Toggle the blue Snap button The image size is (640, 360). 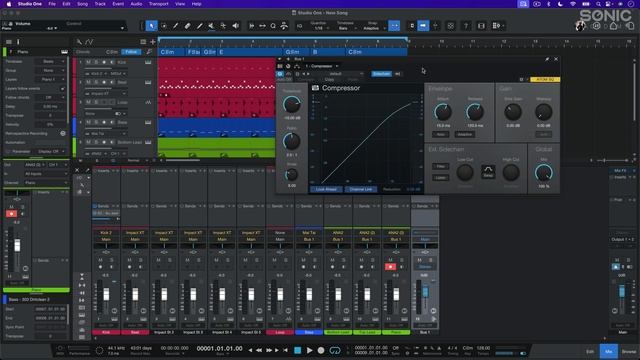(394, 26)
